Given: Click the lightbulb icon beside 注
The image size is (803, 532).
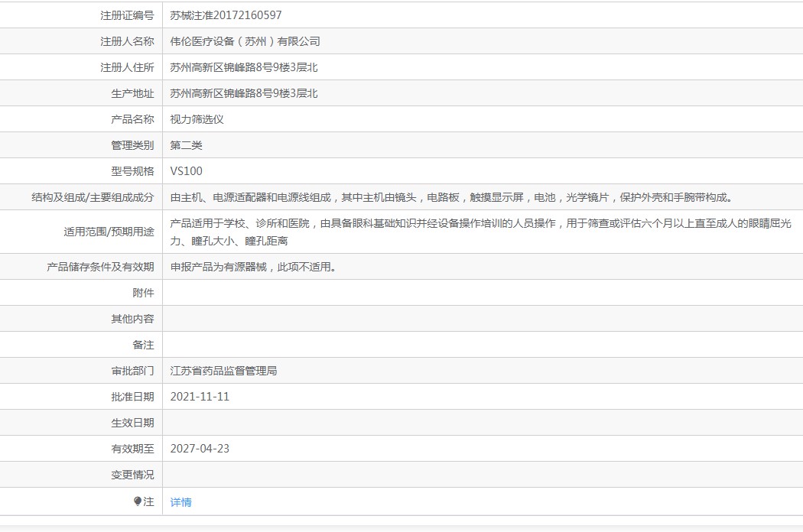Looking at the screenshot, I should [x=138, y=501].
